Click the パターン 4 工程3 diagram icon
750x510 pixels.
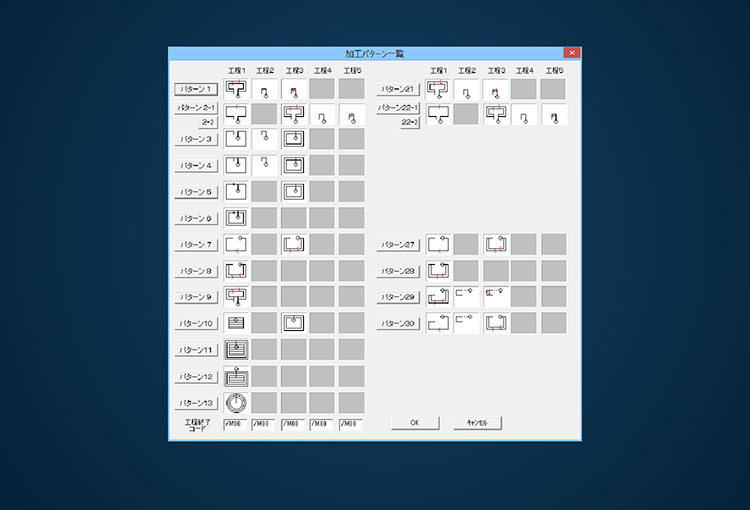click(294, 165)
